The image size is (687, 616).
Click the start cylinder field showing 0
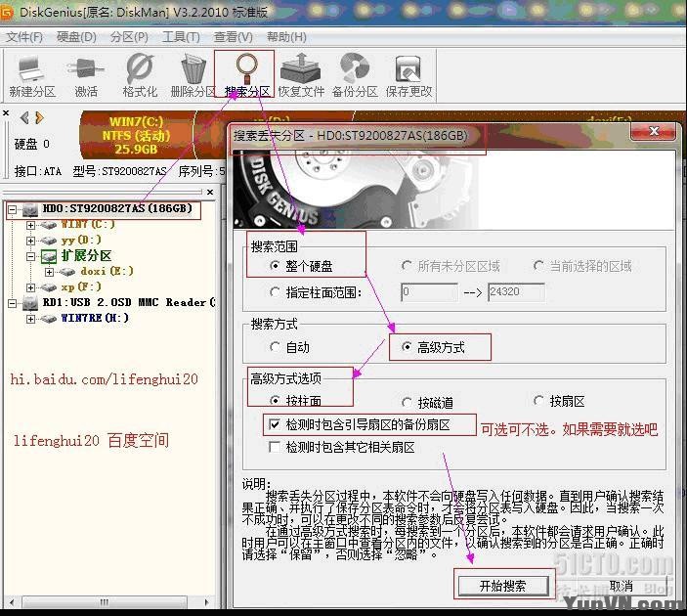pos(429,292)
